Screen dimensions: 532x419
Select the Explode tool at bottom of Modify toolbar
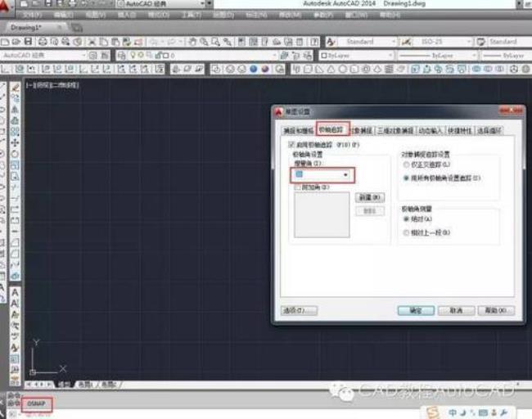coord(15,276)
